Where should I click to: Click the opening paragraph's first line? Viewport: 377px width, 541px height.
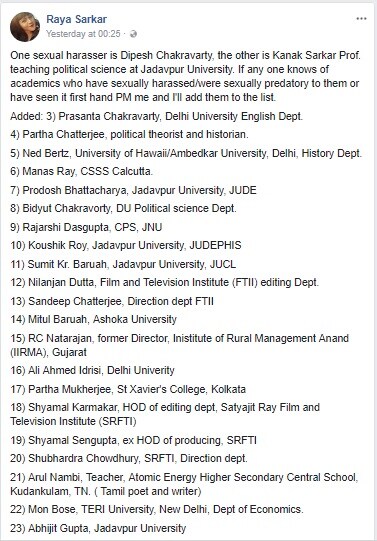pos(185,55)
